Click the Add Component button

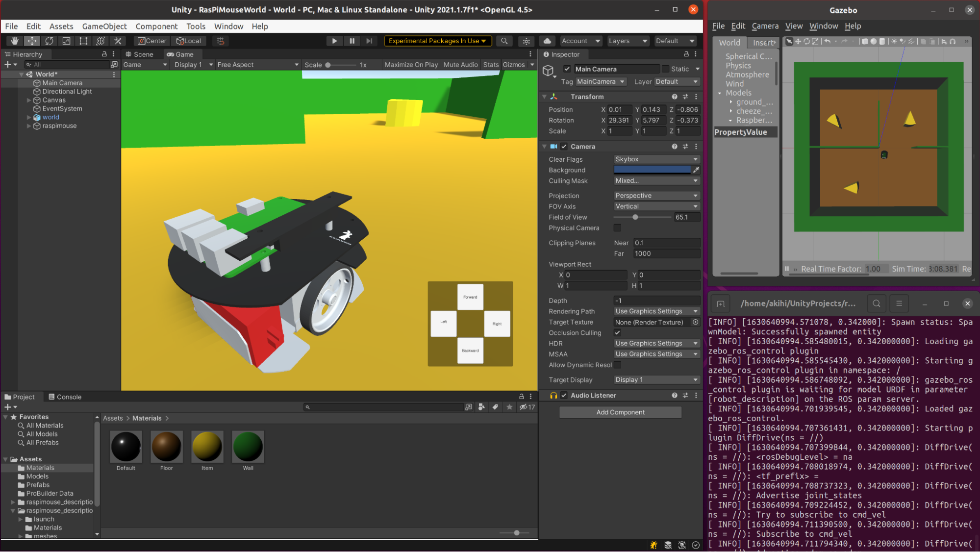[x=620, y=412]
